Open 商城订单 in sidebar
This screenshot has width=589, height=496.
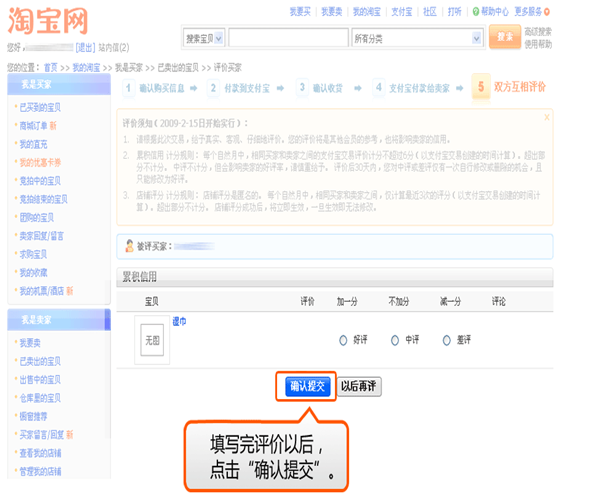[33, 126]
